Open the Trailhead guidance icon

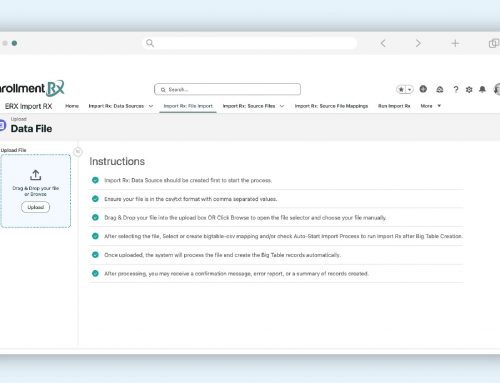440,89
